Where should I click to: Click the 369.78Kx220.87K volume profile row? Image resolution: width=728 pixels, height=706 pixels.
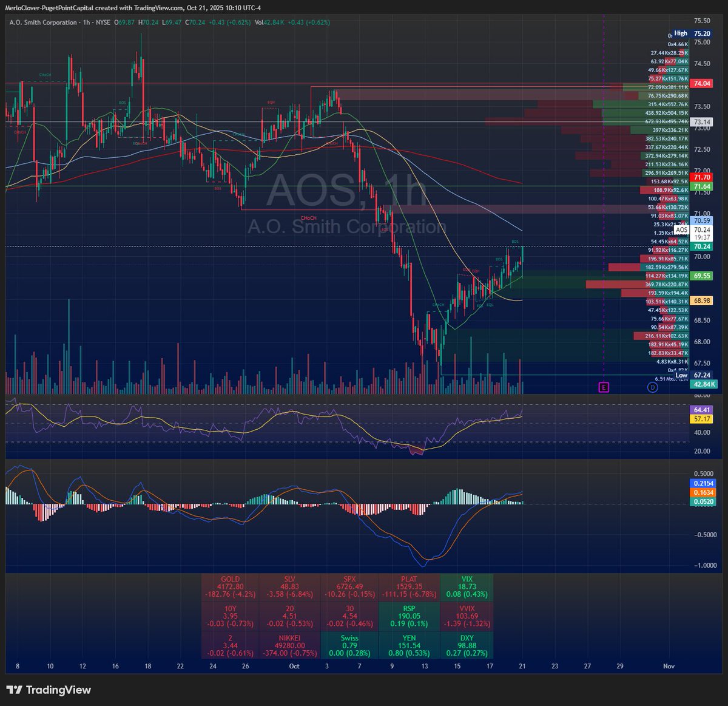pos(667,284)
